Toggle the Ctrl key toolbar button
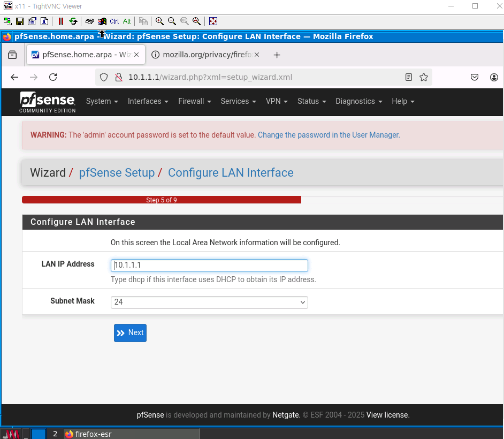This screenshot has height=439, width=504. (x=114, y=21)
